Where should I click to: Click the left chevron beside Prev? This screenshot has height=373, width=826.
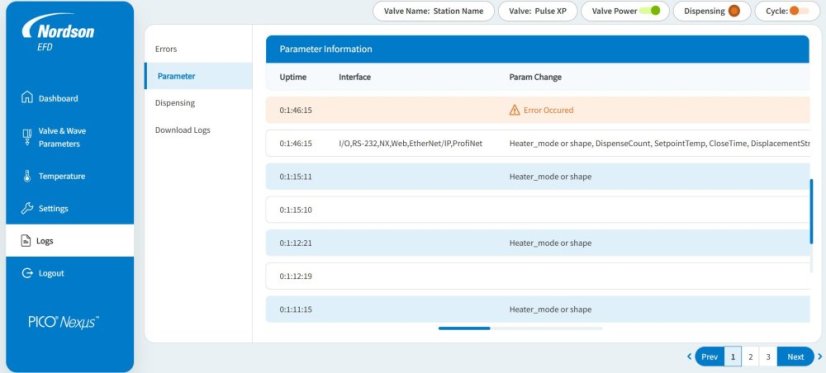689,357
